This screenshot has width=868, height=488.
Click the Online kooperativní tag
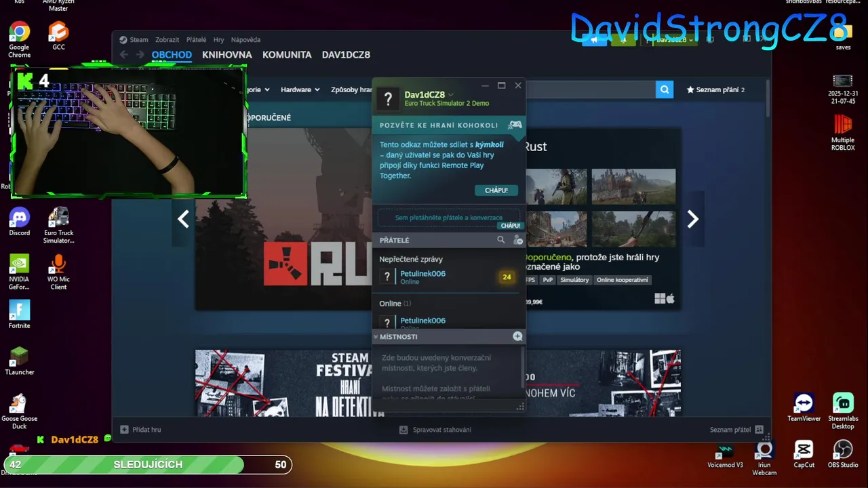coord(623,280)
